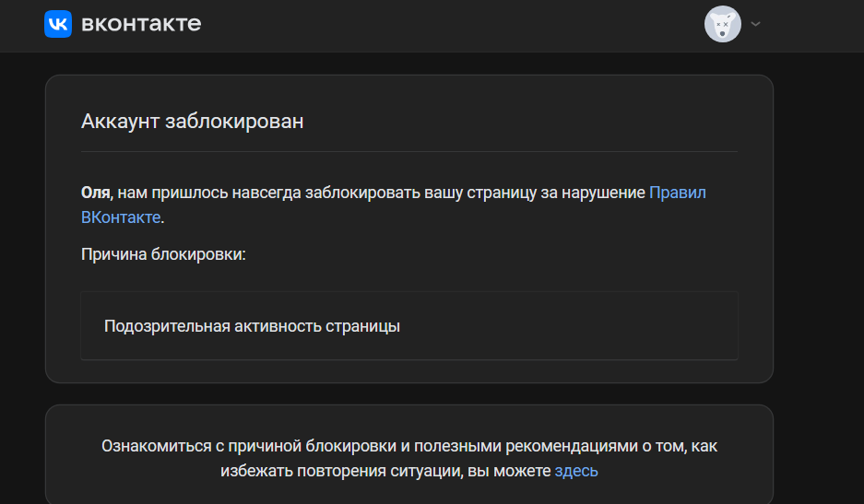Viewport: 864px width, 504px height.
Task: Click the bold name Оля
Action: (95, 193)
